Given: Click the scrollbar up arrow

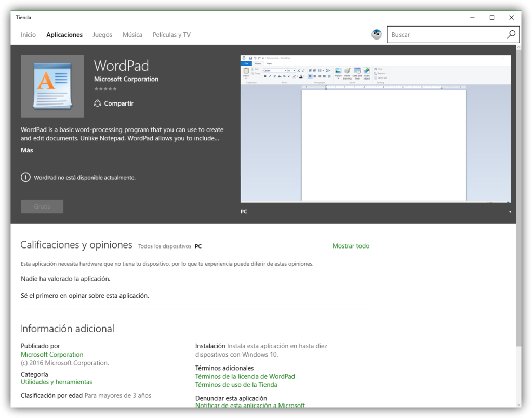Looking at the screenshot, I should (519, 47).
